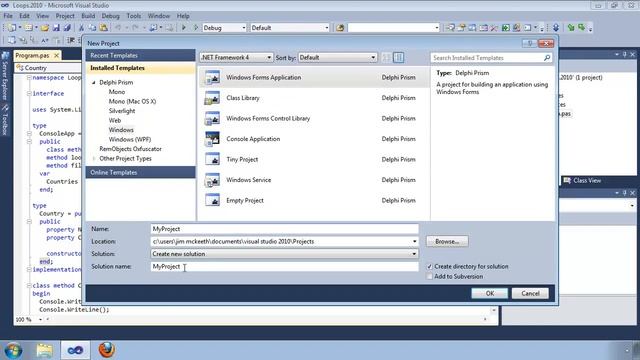Select the Tiny Project template icon
The width and height of the screenshot is (640, 360).
212,159
